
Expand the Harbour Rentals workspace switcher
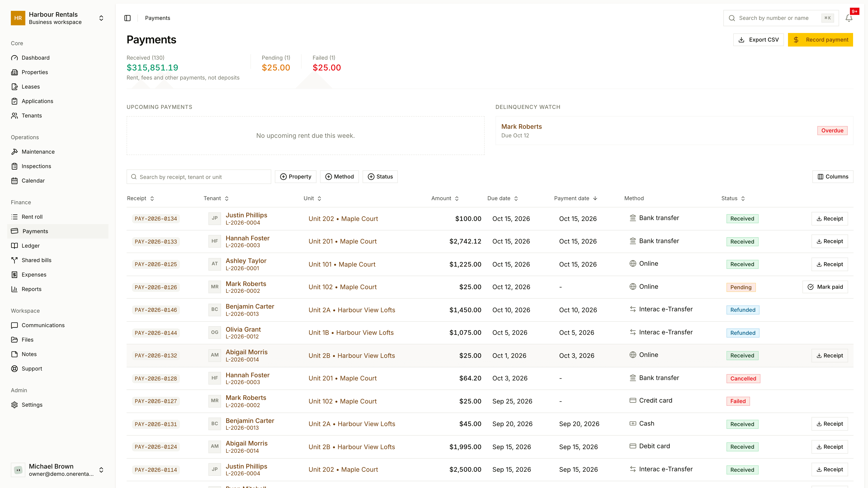coord(58,18)
